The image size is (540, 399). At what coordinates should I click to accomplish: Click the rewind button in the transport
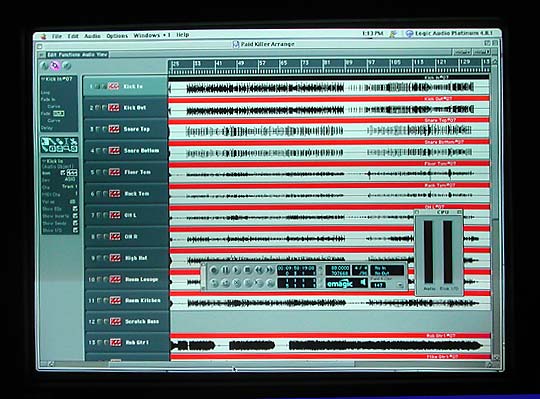point(259,270)
